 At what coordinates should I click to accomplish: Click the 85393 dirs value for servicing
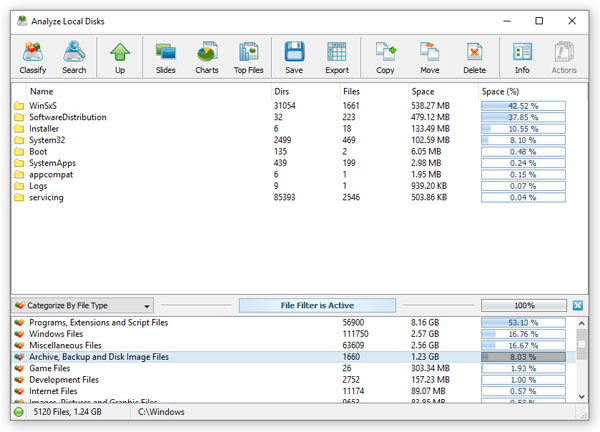(x=284, y=197)
